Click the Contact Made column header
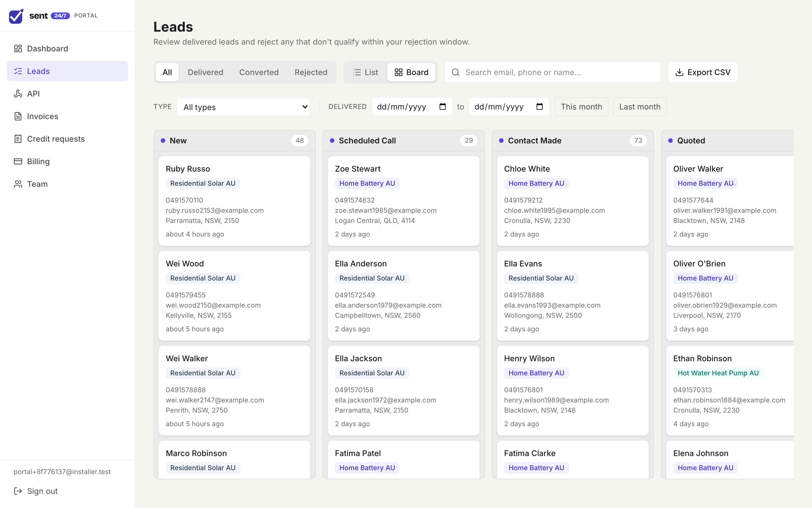 572,141
